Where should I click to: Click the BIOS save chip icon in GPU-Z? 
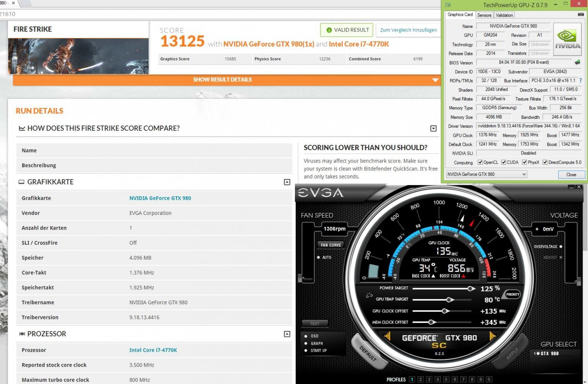coord(578,62)
